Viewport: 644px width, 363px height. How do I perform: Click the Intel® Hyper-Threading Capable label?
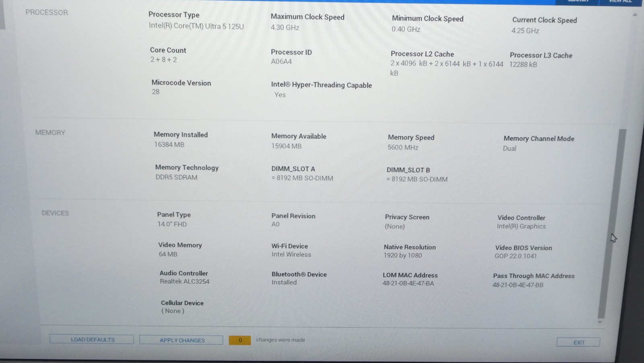pyautogui.click(x=321, y=85)
